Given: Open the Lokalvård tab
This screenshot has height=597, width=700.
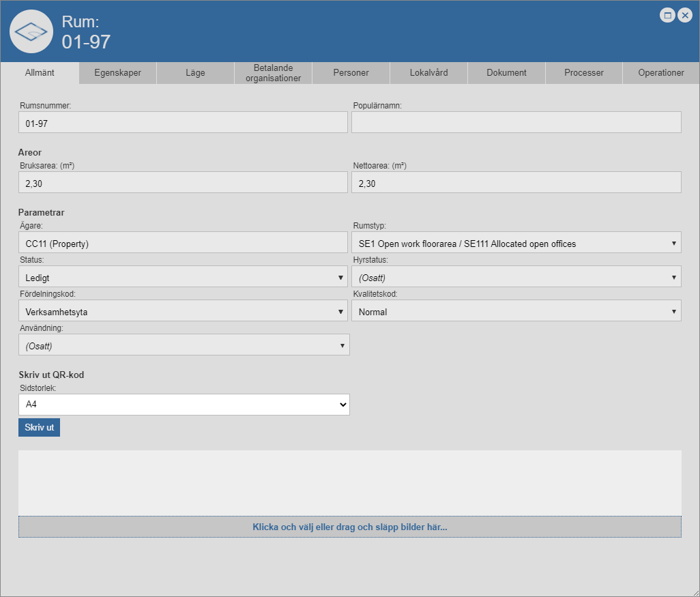Looking at the screenshot, I should [x=428, y=73].
